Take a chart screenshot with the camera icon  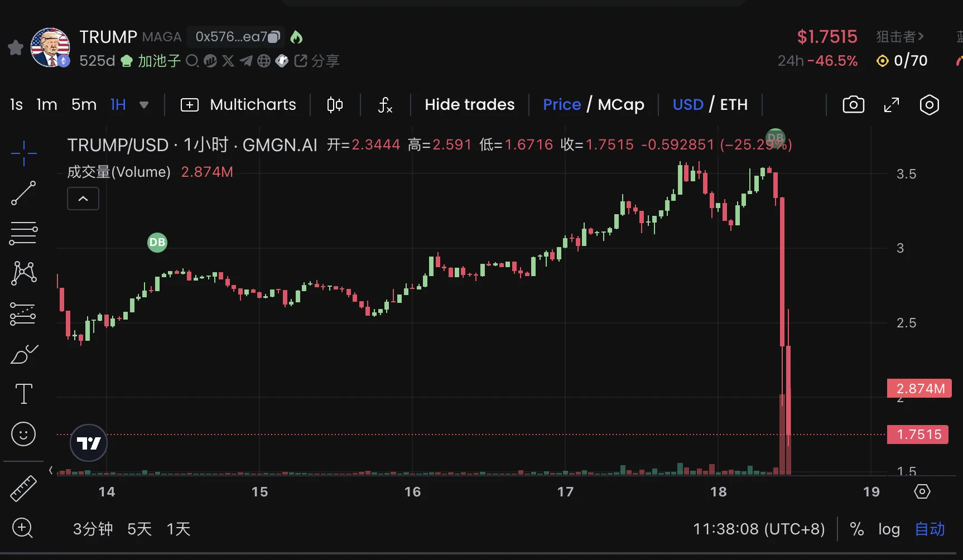(x=853, y=104)
